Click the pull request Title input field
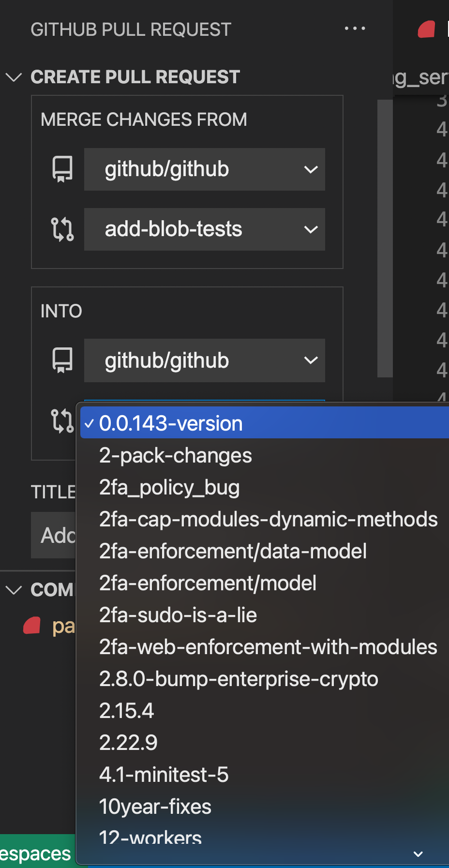The image size is (449, 868). [x=53, y=536]
